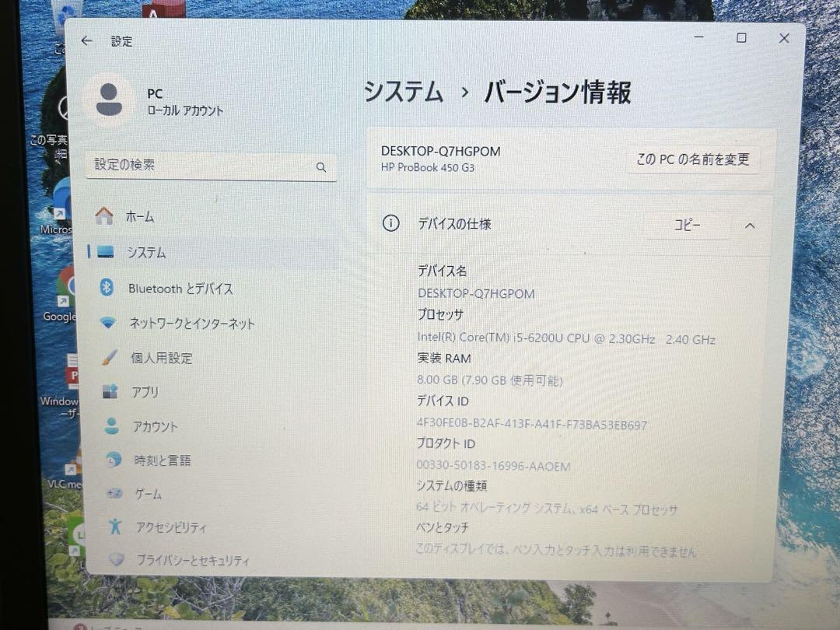
Task: Click the プロダクト ID value 00330-50183-16996-AAOEM
Action: coord(493,466)
